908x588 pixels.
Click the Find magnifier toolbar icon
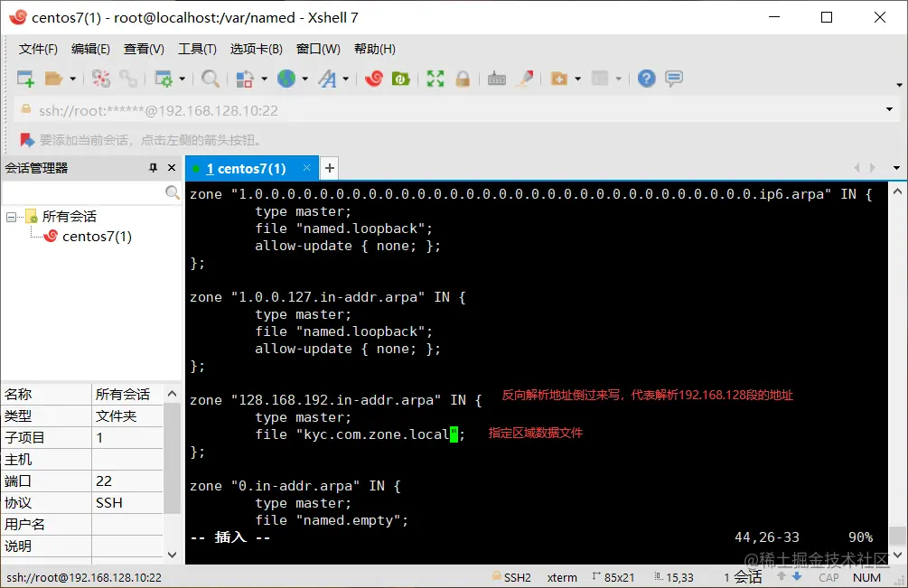[x=211, y=79]
